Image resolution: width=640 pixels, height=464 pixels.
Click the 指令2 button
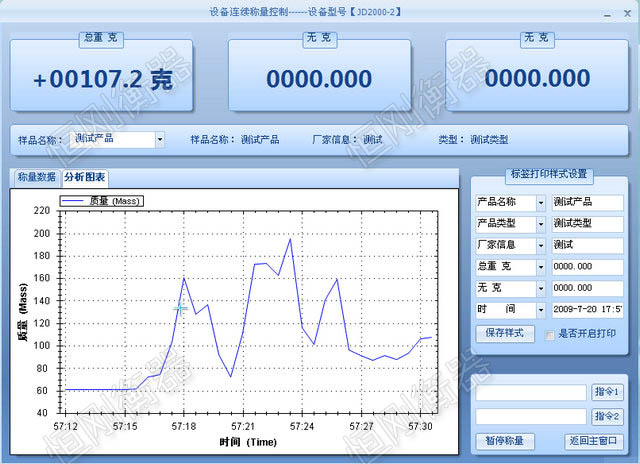(607, 417)
